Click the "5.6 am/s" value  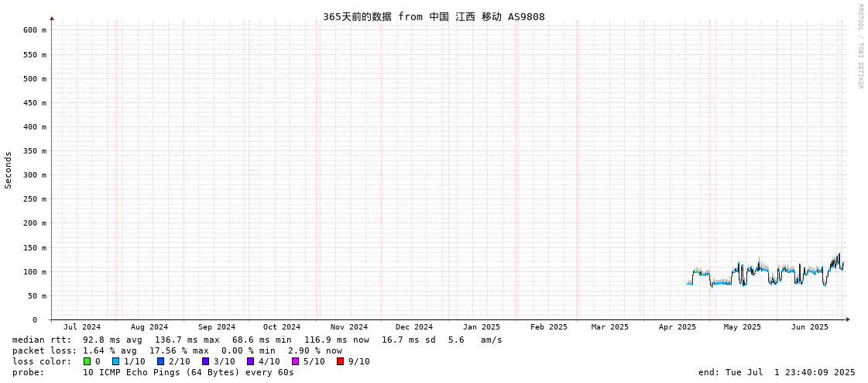[475, 340]
